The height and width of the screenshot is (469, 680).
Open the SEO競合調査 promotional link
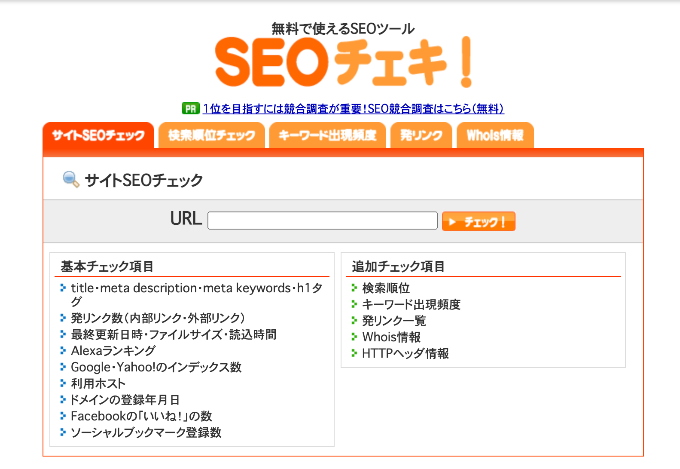353,108
